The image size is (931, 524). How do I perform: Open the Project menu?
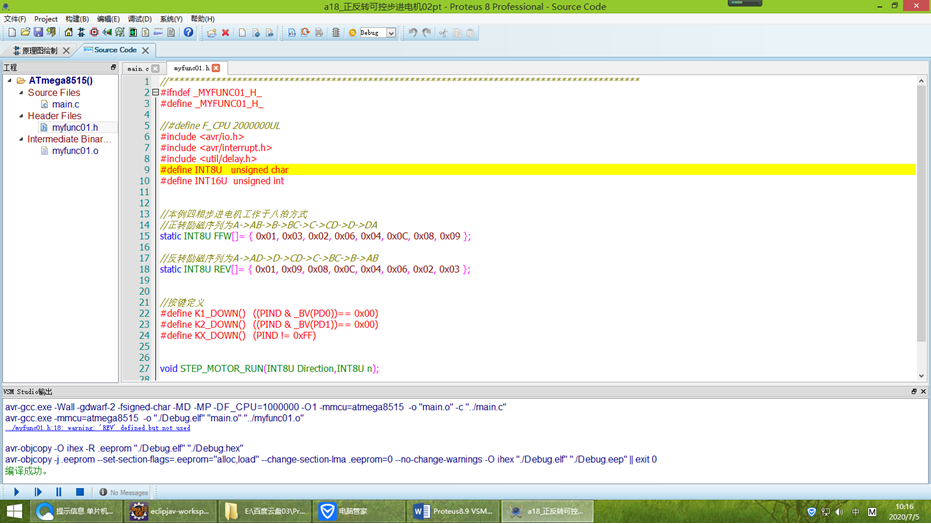point(46,19)
